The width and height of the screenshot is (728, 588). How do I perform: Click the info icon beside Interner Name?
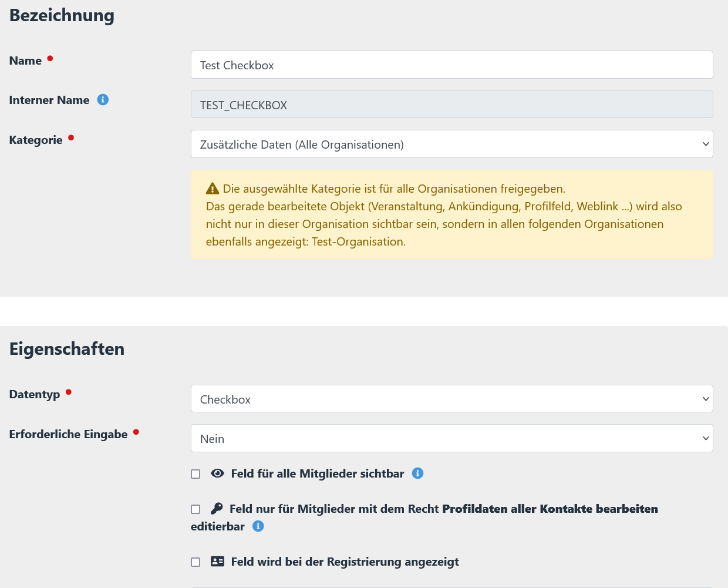(103, 100)
